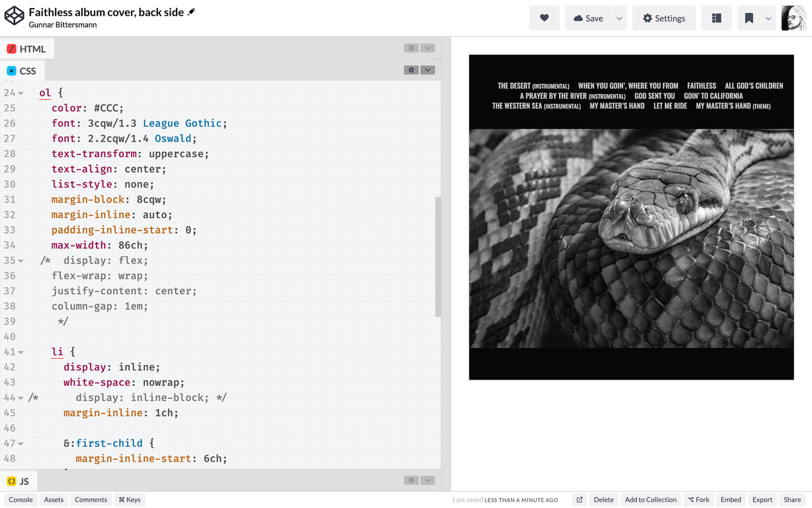Click the Settings button
Image resolution: width=812 pixels, height=508 pixels.
coord(663,18)
